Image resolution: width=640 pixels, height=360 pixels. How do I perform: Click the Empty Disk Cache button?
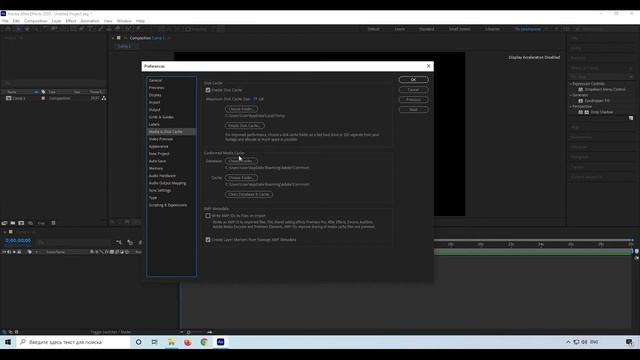244,126
